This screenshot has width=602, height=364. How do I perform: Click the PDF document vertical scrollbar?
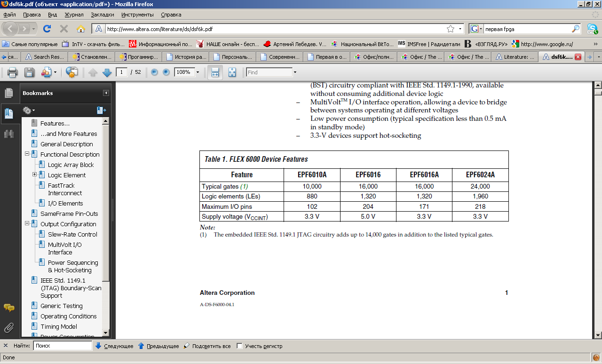pyautogui.click(x=598, y=210)
